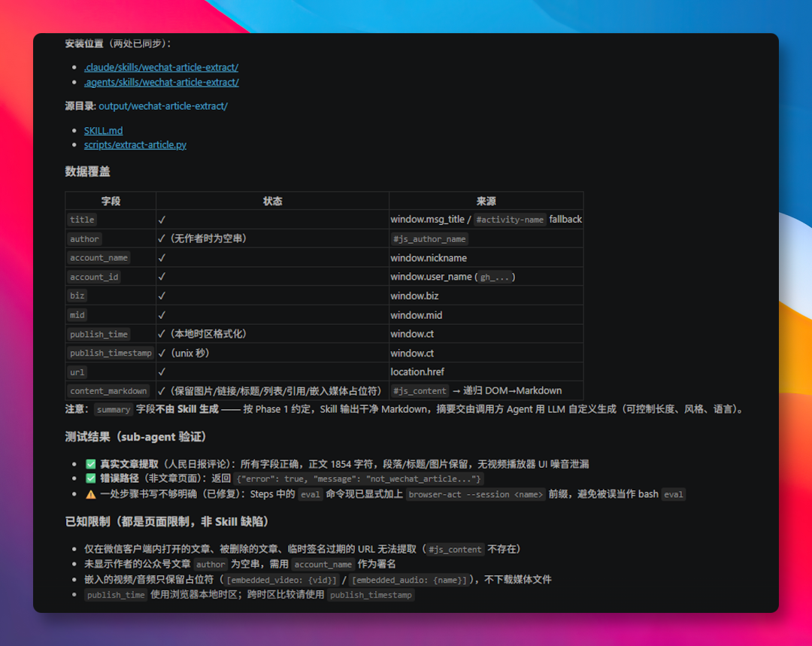Click the green check icon beside 错误路径
Screen dimensions: 812x646
(91, 479)
